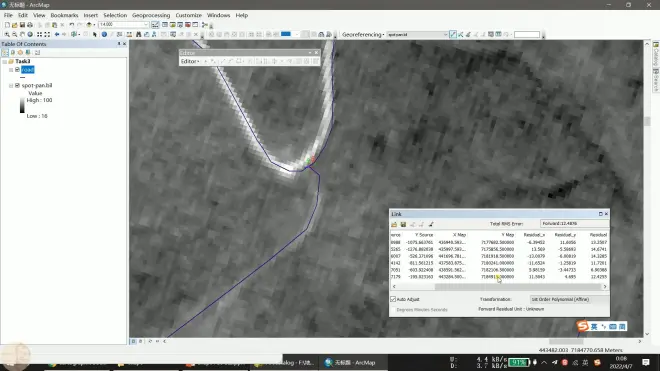Open the Transformation dropdown in Link window
Viewport: 660px width, 371px height.
569,299
